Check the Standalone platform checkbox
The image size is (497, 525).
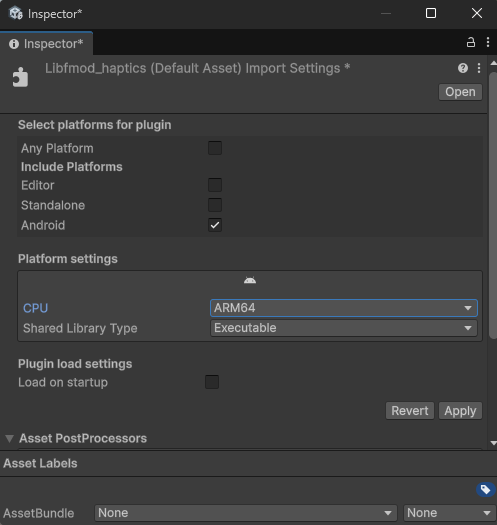click(215, 205)
